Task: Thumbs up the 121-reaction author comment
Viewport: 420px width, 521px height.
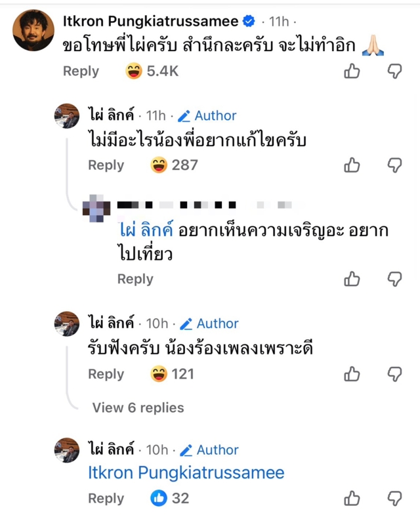Action: (x=352, y=374)
